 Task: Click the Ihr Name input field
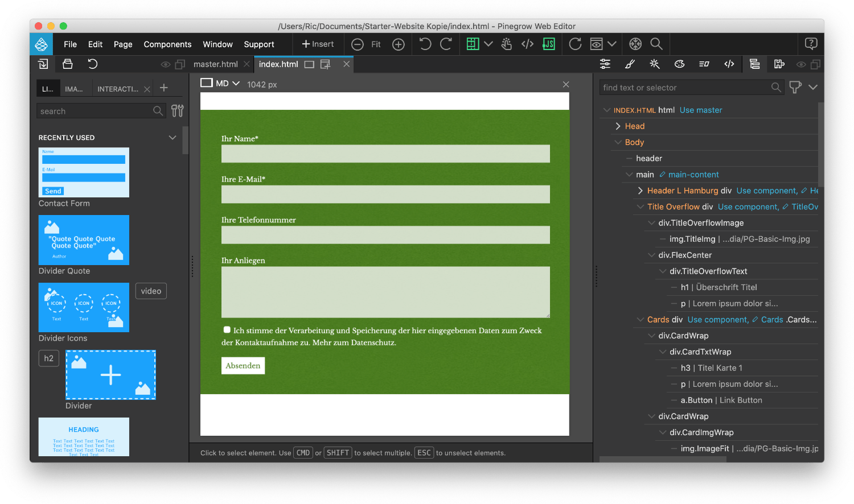[x=385, y=154]
